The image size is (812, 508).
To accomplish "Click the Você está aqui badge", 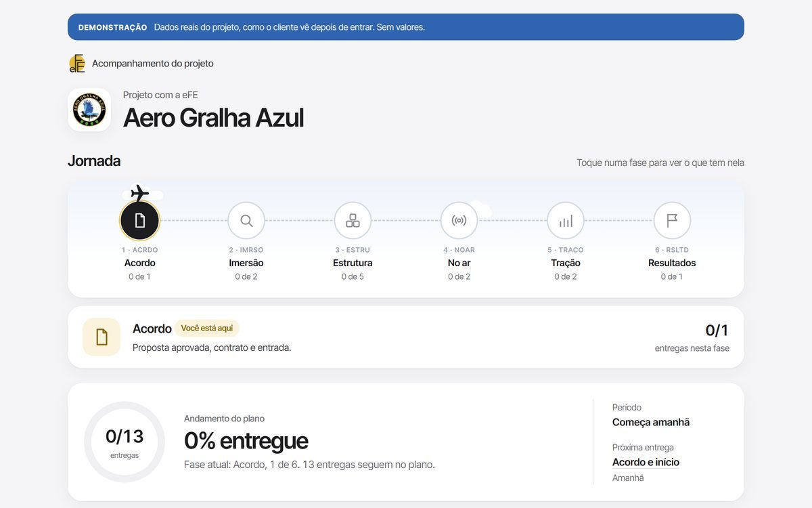I will pos(207,328).
